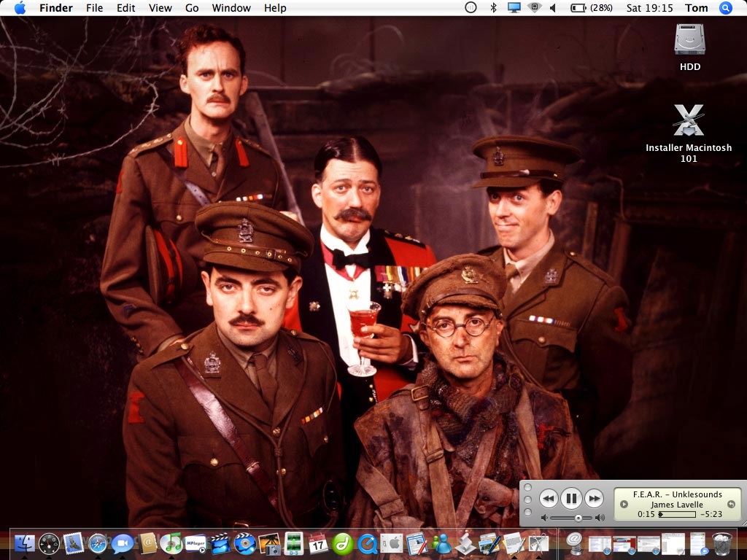Open iCal calendar showing 17
This screenshot has width=747, height=560.
click(318, 543)
